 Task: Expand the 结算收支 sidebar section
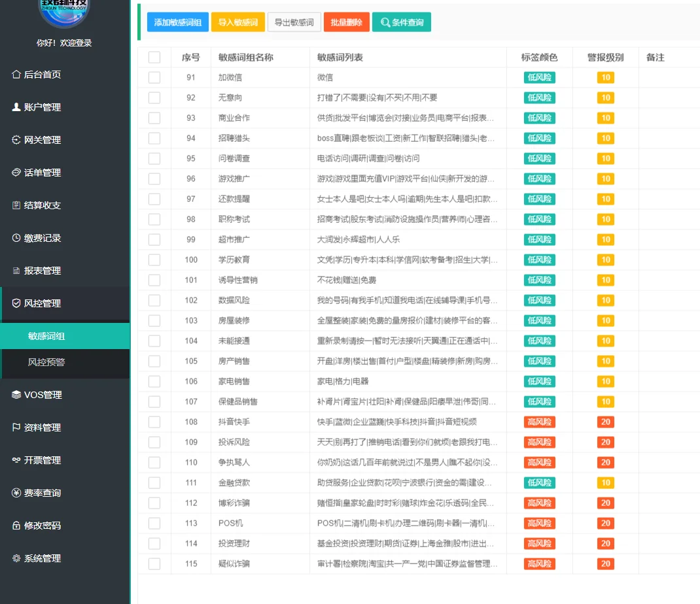pyautogui.click(x=65, y=205)
